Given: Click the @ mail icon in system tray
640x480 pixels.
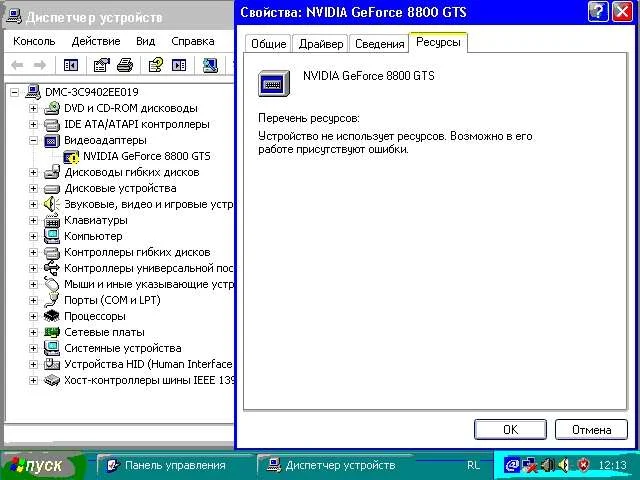Looking at the screenshot, I should [512, 465].
